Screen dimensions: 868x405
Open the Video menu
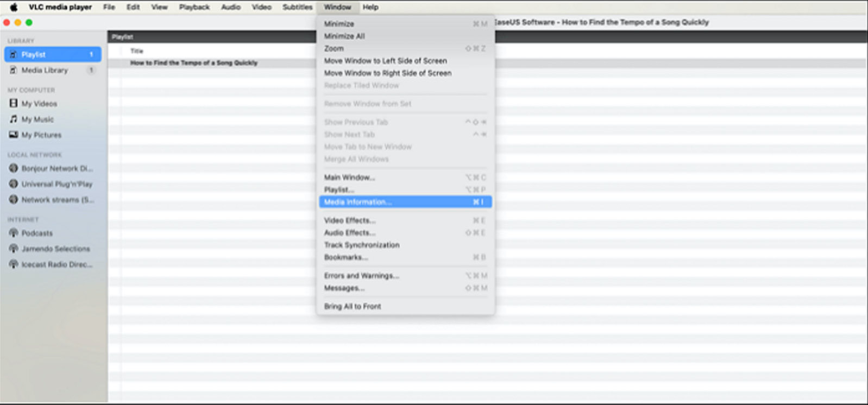point(261,7)
